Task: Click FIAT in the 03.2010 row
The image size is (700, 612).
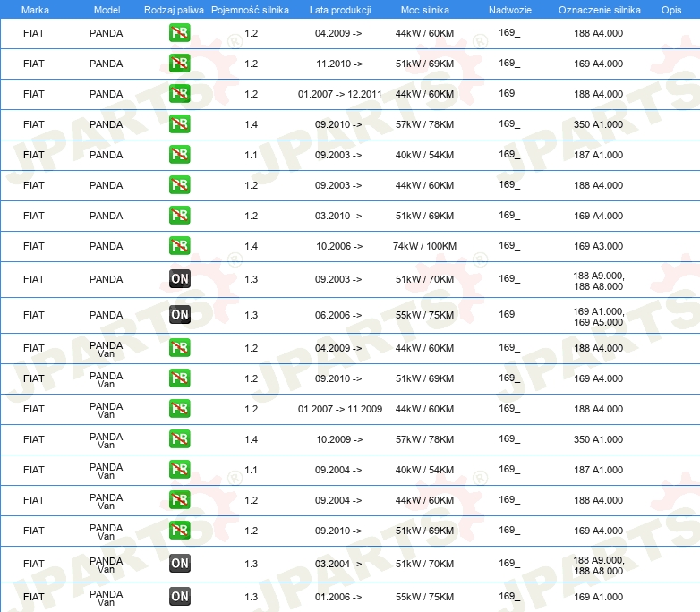Action: [x=34, y=216]
